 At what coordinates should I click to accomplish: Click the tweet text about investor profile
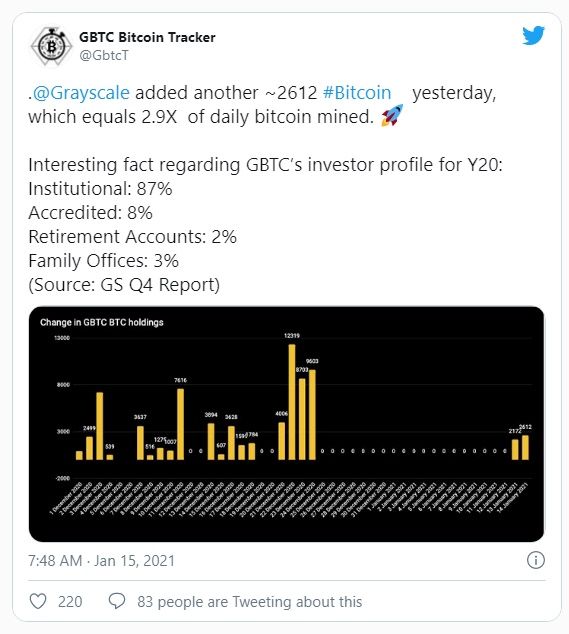265,165
